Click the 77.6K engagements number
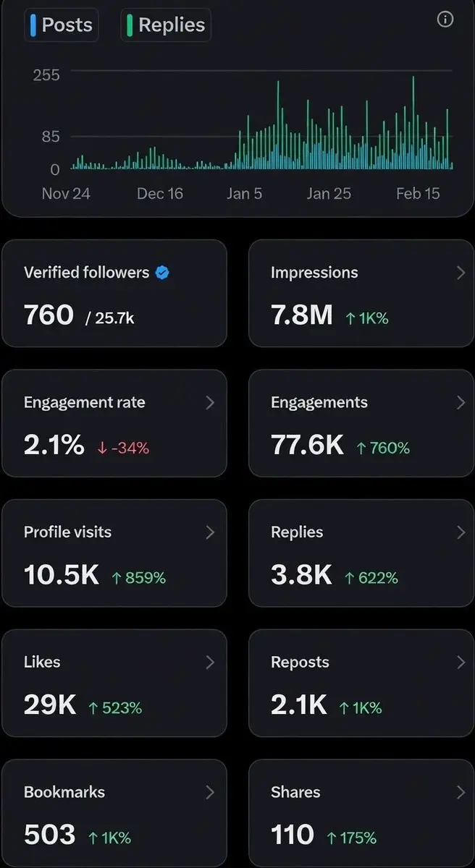475x868 pixels. tap(307, 446)
